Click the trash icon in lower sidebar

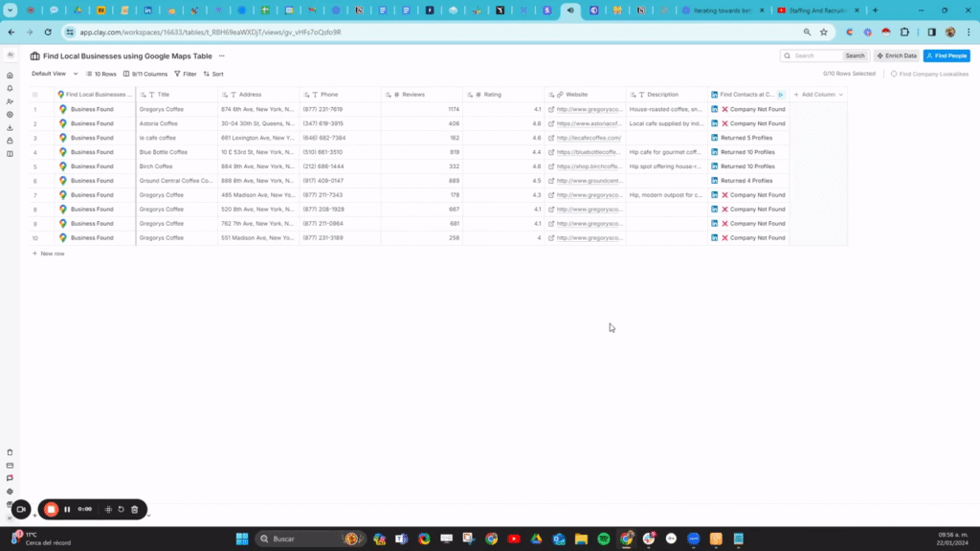[x=10, y=452]
